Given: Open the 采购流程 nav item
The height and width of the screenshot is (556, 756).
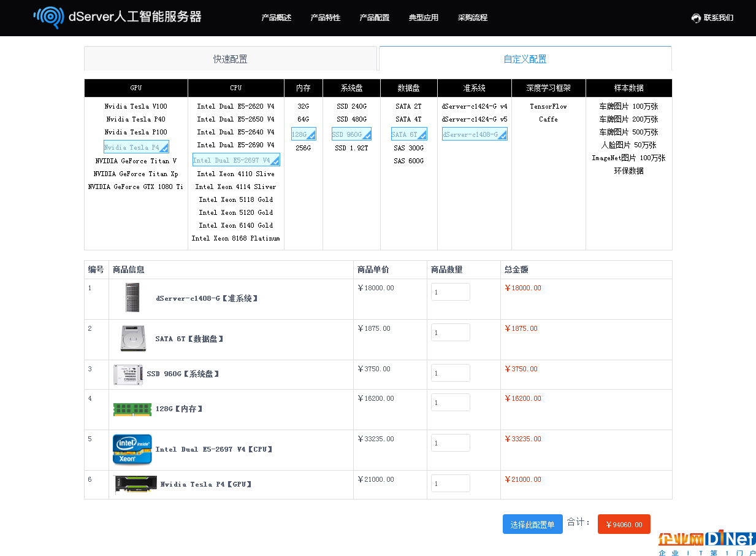Looking at the screenshot, I should [x=473, y=18].
